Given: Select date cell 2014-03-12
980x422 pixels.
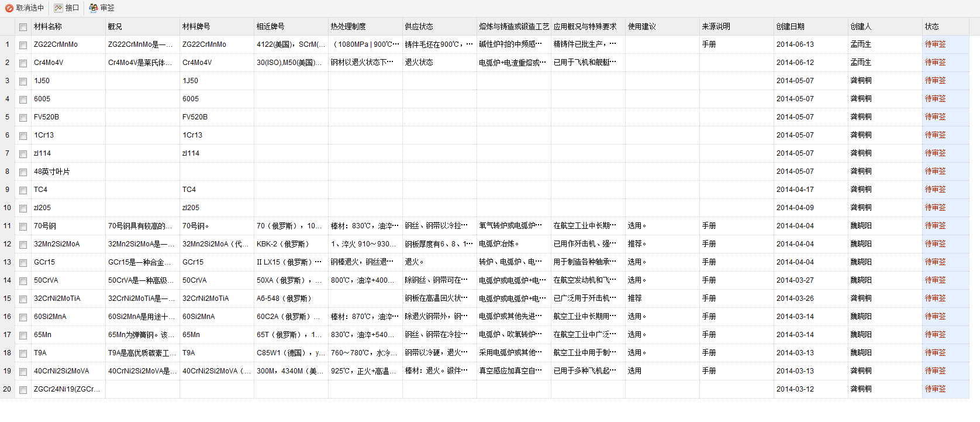Looking at the screenshot, I should (810, 389).
